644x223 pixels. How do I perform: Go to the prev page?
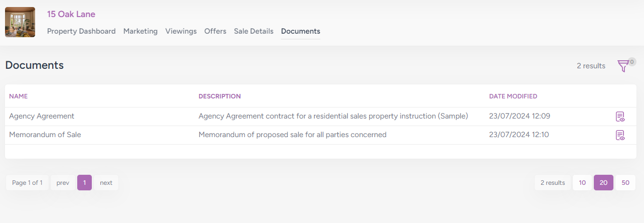click(63, 183)
